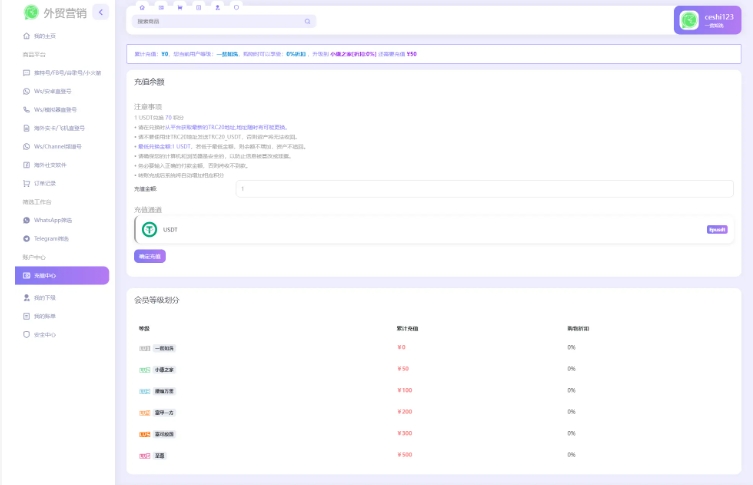Click the magnifier icon in the search bar
The height and width of the screenshot is (485, 753).
(x=307, y=21)
